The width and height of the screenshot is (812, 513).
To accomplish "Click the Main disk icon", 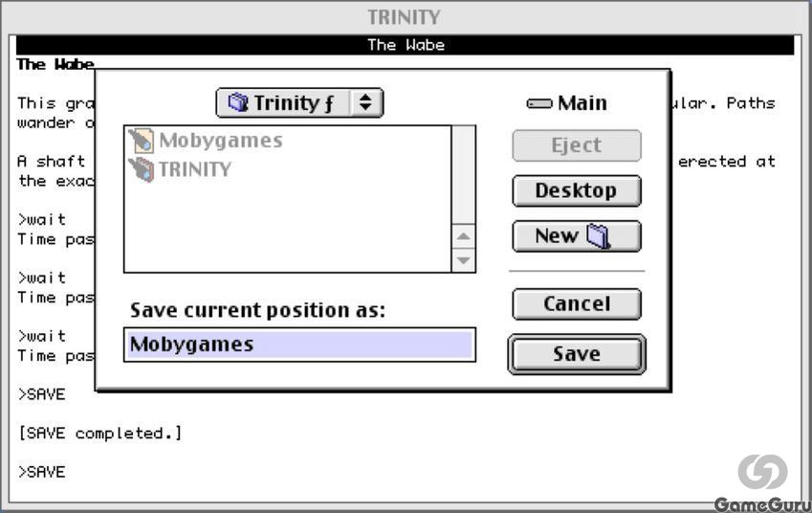I will click(x=539, y=103).
